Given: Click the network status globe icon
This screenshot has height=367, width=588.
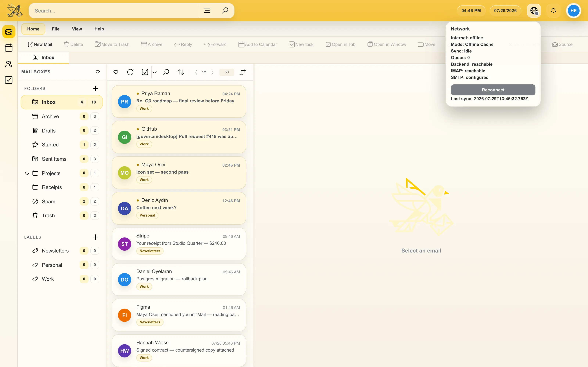Looking at the screenshot, I should pos(534,11).
